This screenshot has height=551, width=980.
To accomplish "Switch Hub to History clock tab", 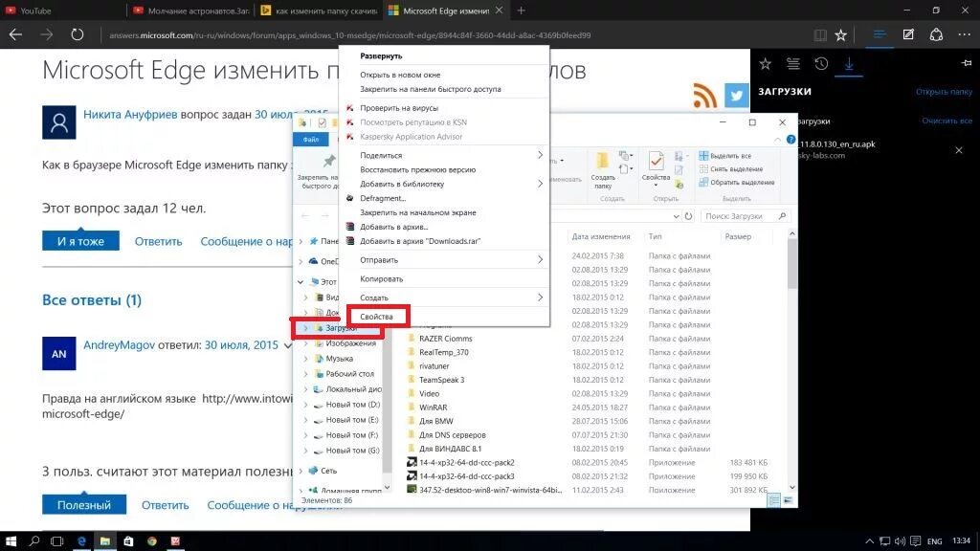I will point(821,63).
